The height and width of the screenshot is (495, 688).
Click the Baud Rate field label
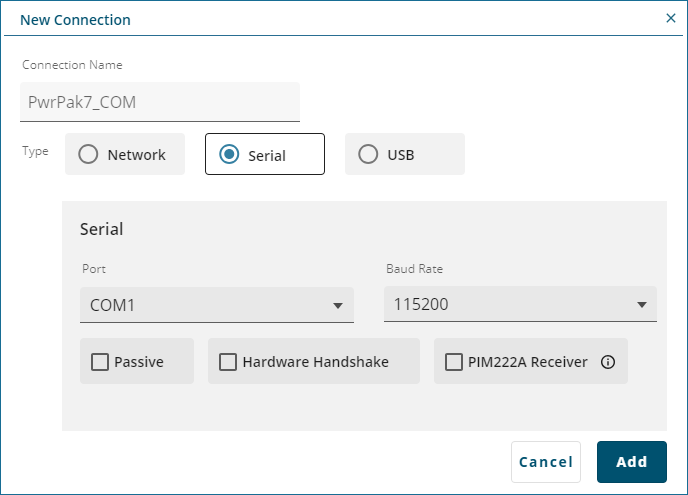(x=414, y=269)
